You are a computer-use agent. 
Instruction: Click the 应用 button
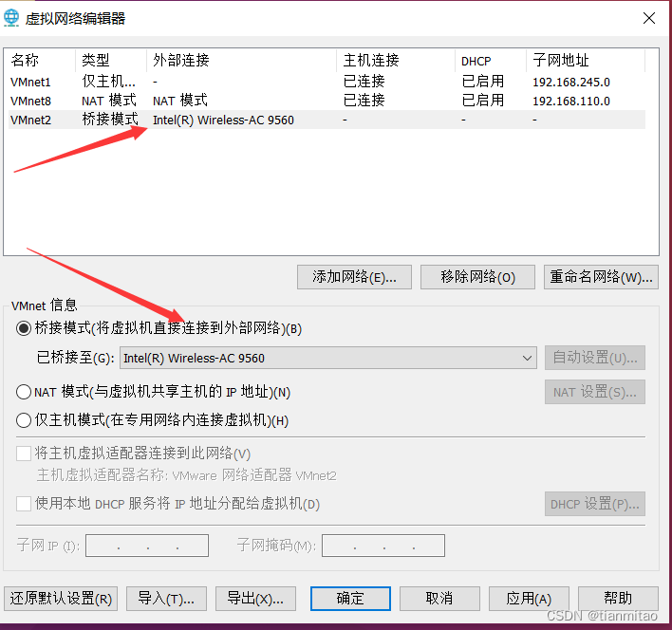(529, 598)
